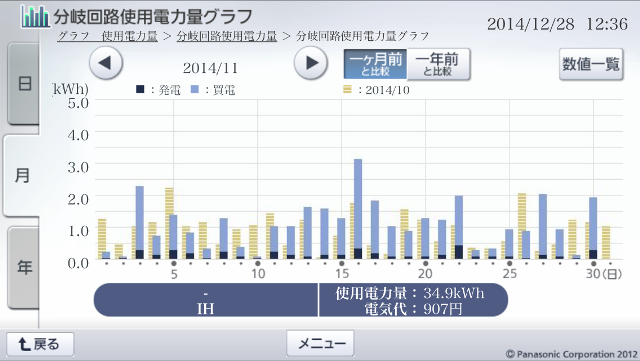The image size is (640, 361).
Task: Open the 日 daily view tab
Action: click(23, 84)
